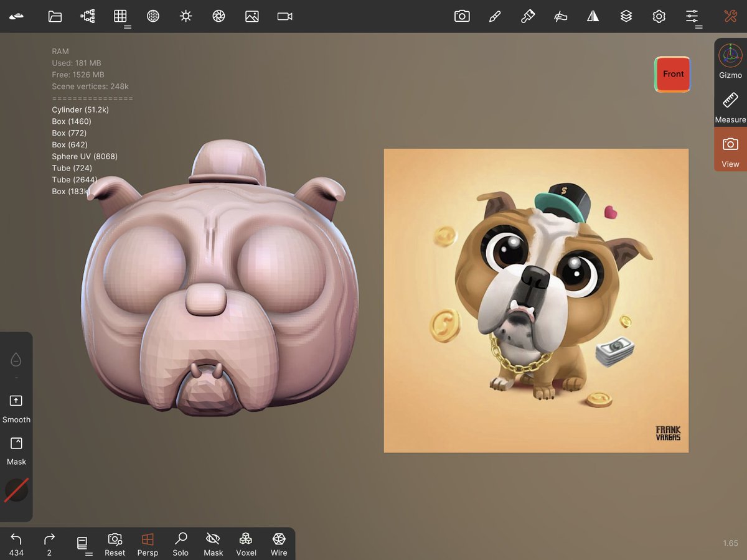Open the Stroke brush menu
The height and width of the screenshot is (560, 747).
[495, 16]
